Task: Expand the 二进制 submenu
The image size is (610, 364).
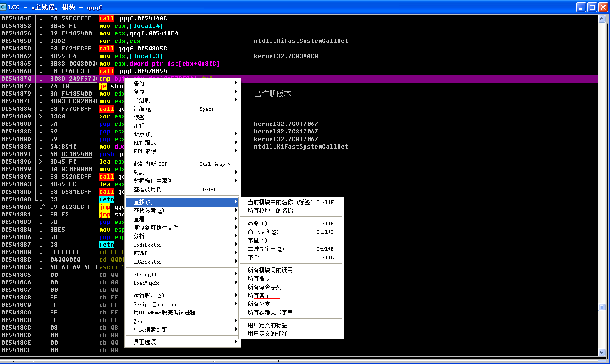Action: coord(183,100)
